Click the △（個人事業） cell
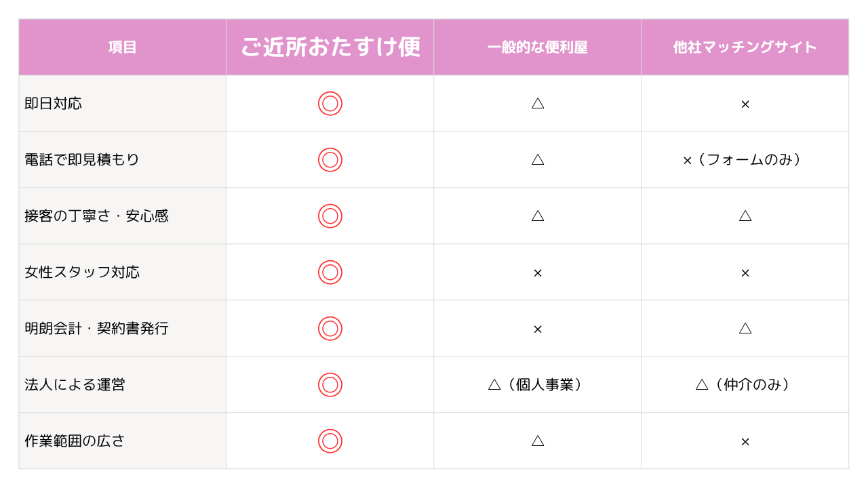868x488 pixels. (x=538, y=385)
